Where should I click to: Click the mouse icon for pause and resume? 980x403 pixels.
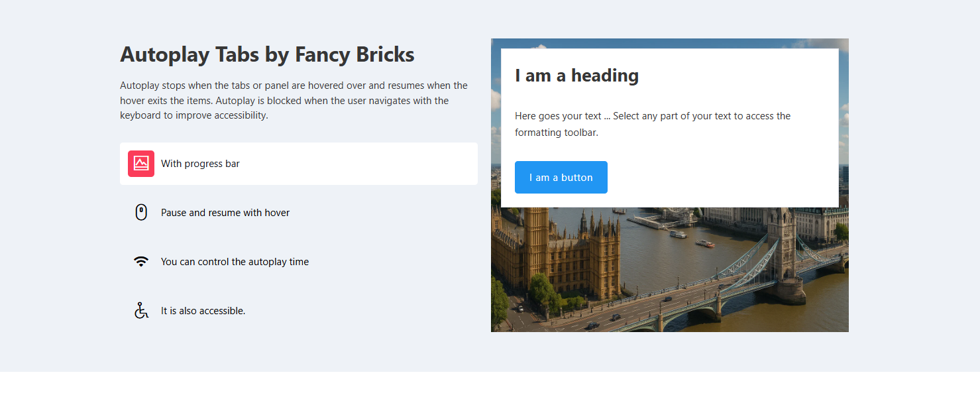point(141,213)
